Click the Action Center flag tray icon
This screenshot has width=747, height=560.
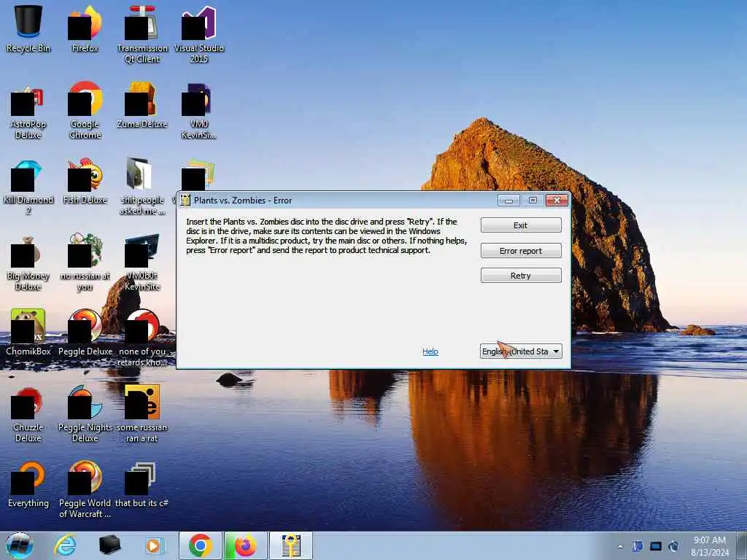[x=638, y=546]
